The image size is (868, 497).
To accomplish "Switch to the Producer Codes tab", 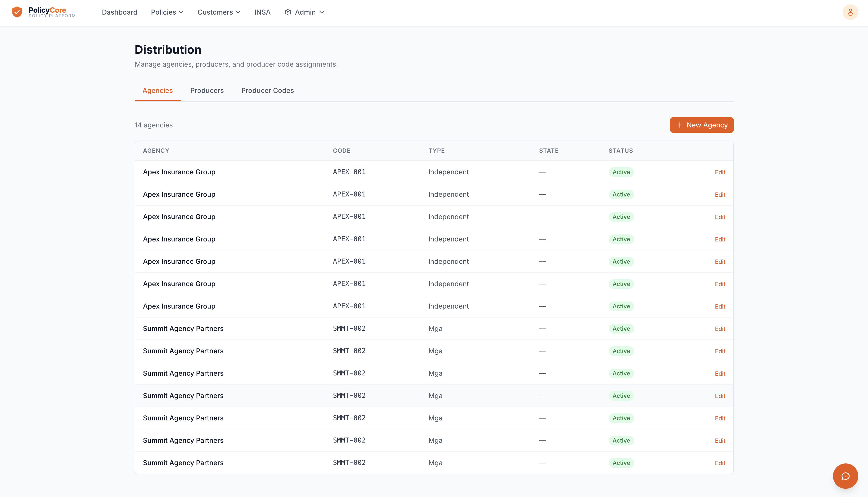I will click(267, 90).
